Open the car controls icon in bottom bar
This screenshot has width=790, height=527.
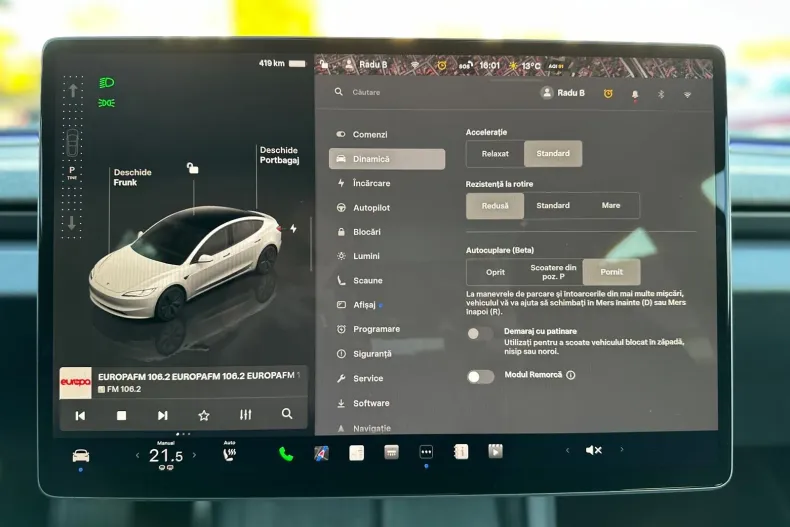81,456
